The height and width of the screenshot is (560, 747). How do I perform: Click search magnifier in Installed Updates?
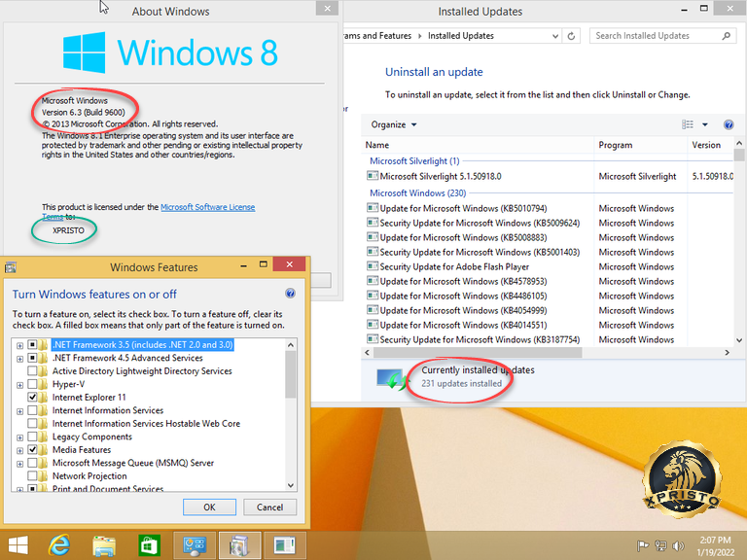tap(726, 36)
